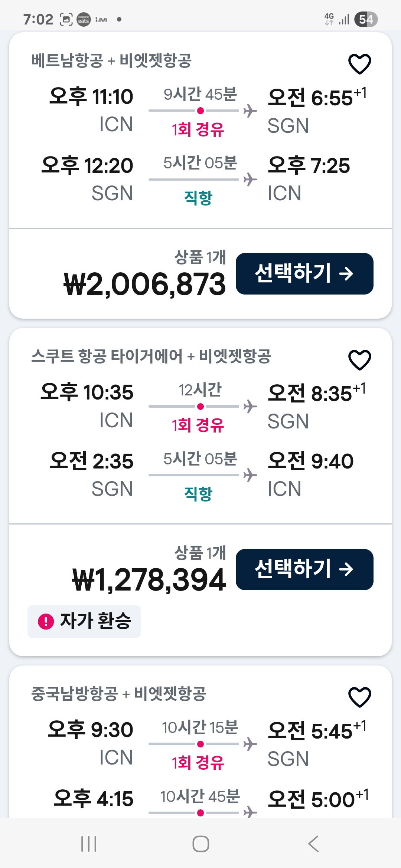The height and width of the screenshot is (868, 401).
Task: Tap the Coupang Eats notification icon
Action: coord(84,19)
